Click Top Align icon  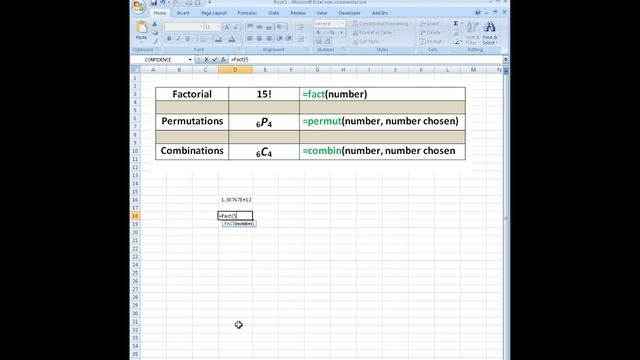coord(250,27)
